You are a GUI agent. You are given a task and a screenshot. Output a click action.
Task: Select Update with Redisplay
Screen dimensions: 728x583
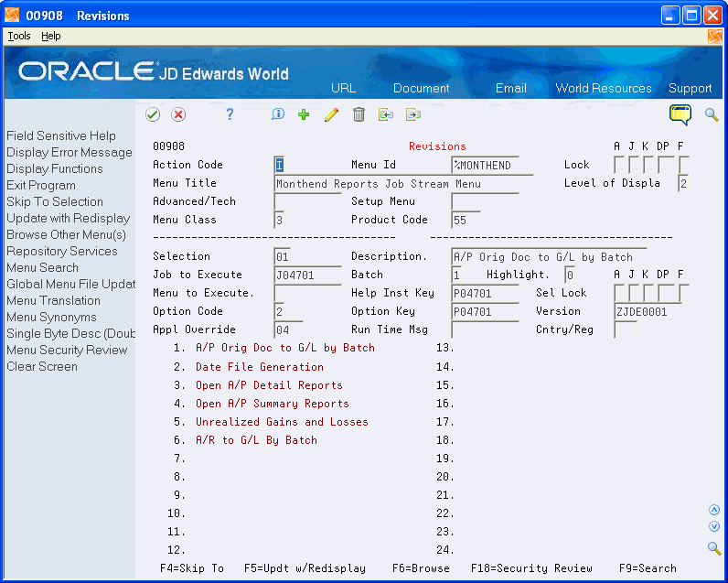pyautogui.click(x=69, y=219)
